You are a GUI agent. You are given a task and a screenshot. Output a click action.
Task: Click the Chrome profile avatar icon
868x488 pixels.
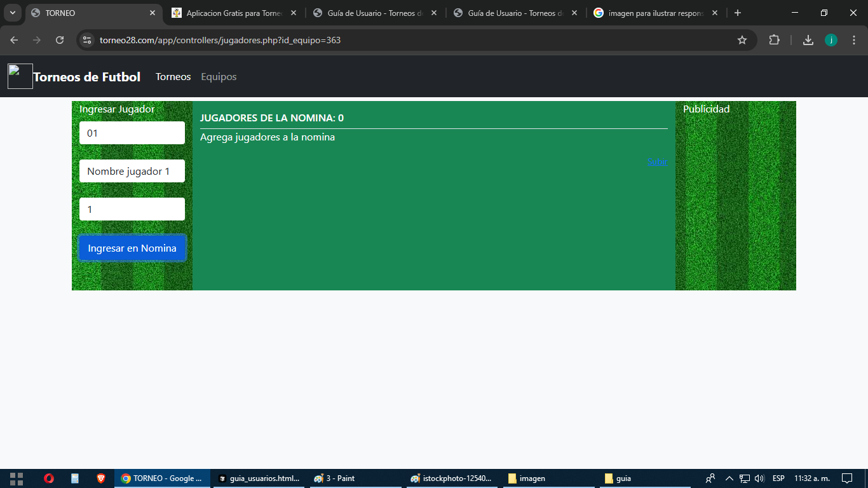(x=831, y=40)
